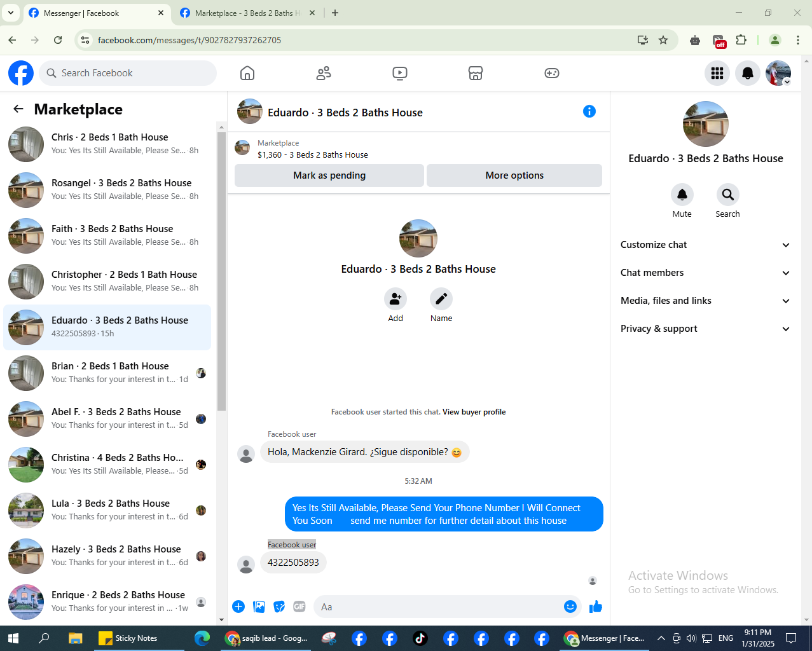Viewport: 812px width, 651px height.
Task: Open chat with Enrique 2 Beds 2 Baths
Action: click(x=107, y=602)
